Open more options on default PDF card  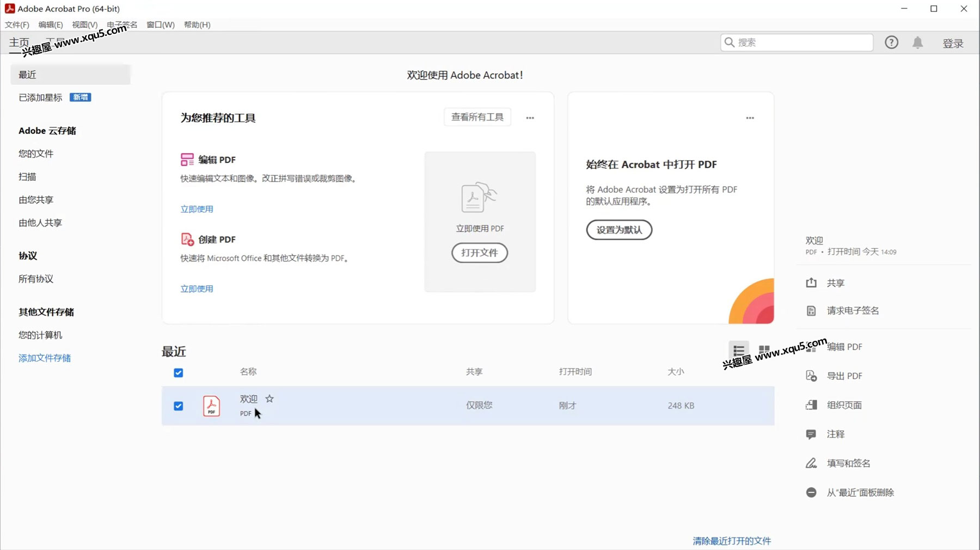[x=750, y=118]
